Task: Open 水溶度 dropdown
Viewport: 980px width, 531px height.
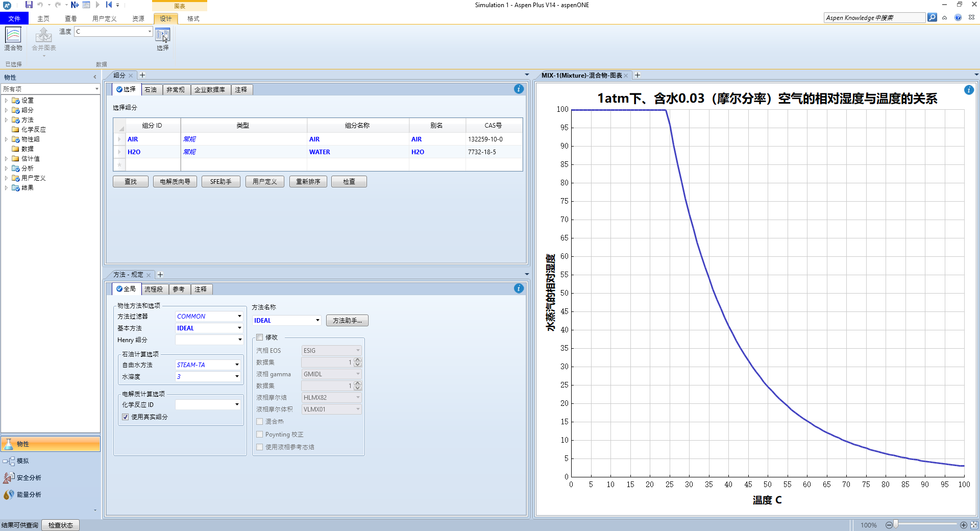Action: pos(237,376)
